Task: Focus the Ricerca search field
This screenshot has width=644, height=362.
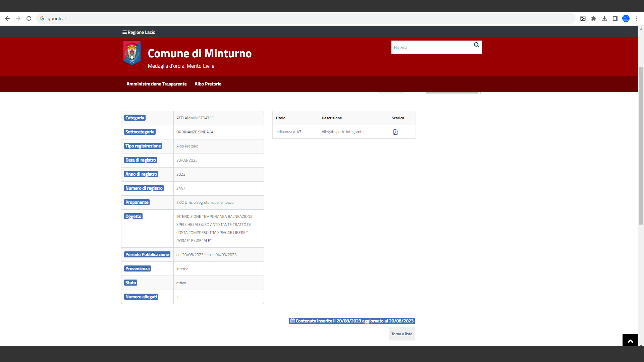Action: coord(431,48)
